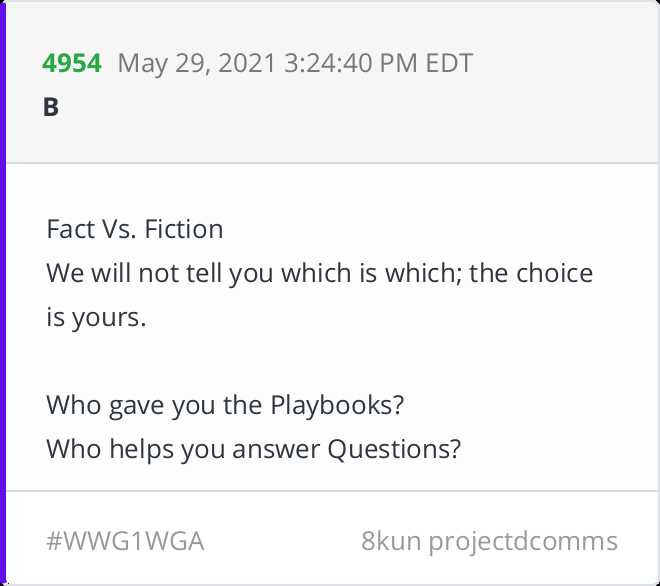Click the date May 29, 2021
Image resolution: width=660 pixels, height=586 pixels.
tap(191, 64)
